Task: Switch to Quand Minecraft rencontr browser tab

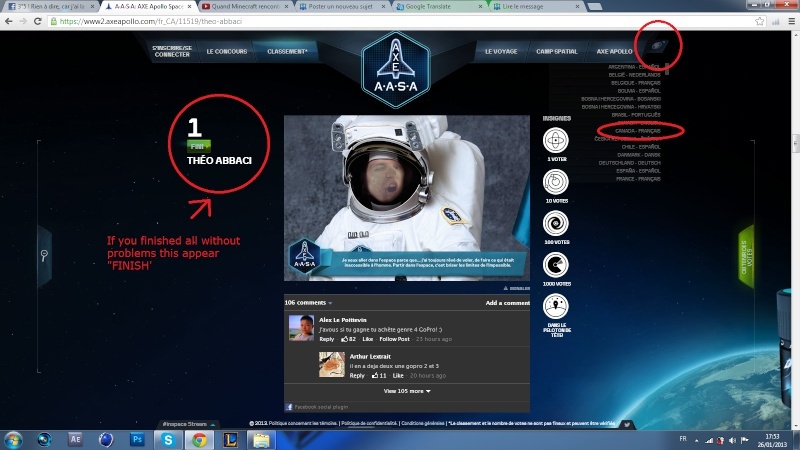Action: coord(244,6)
